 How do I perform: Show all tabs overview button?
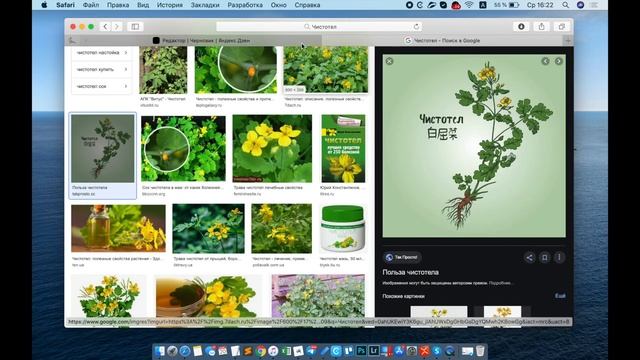(562, 27)
